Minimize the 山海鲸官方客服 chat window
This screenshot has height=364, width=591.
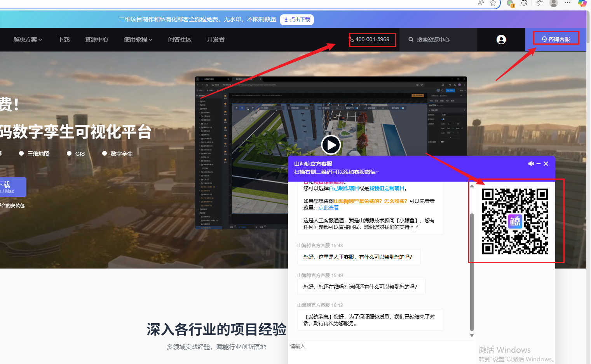click(539, 164)
